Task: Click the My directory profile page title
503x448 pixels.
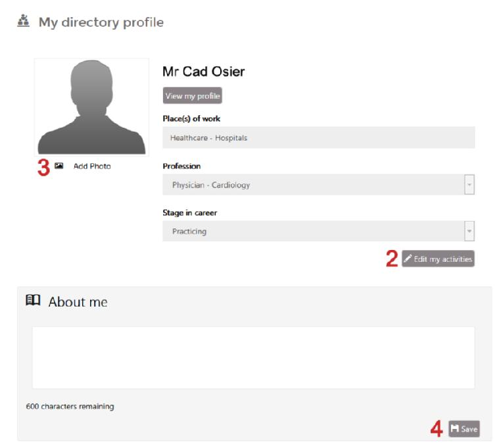Action: pyautogui.click(x=101, y=22)
